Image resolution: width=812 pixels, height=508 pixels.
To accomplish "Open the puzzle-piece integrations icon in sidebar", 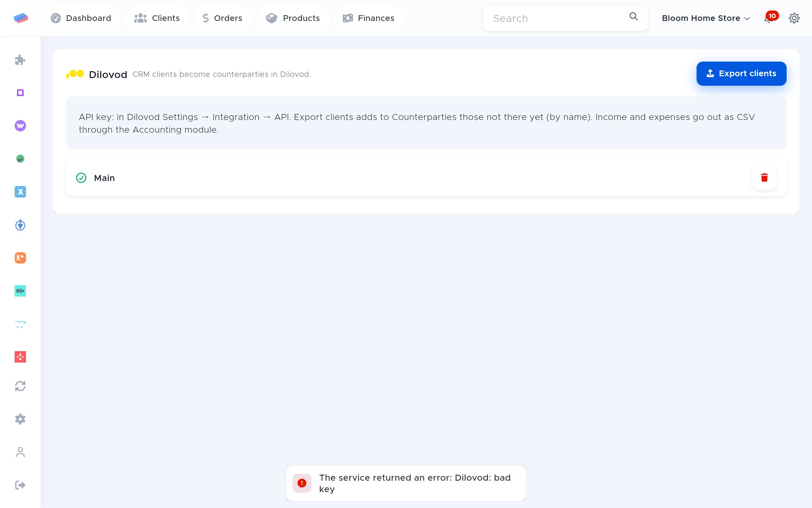I will point(20,60).
